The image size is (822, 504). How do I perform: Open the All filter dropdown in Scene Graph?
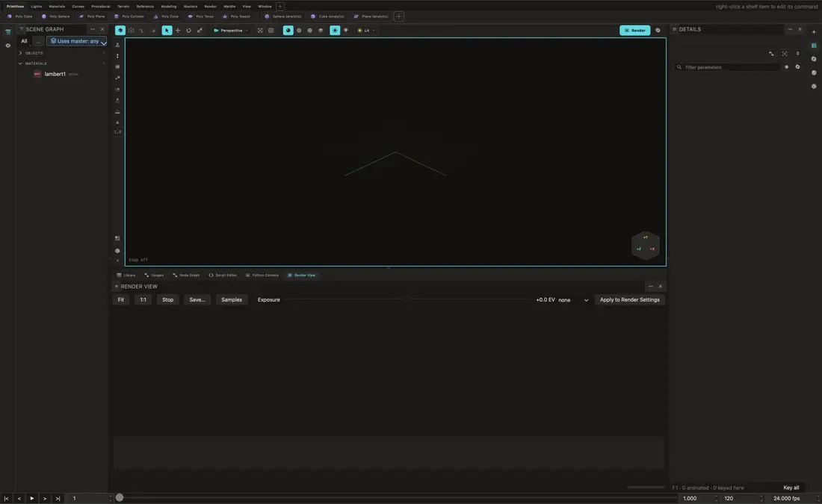25,41
